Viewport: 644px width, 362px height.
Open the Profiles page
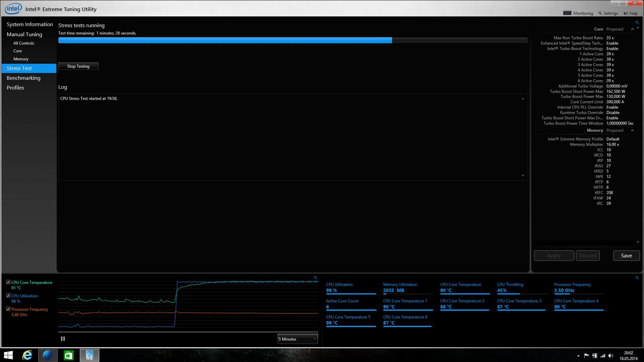pyautogui.click(x=15, y=88)
